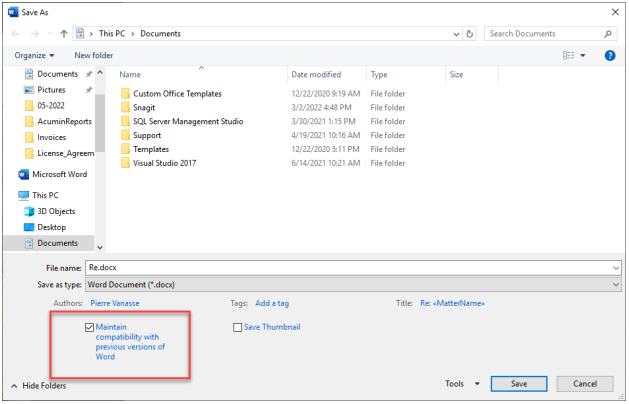Open the 05-2022 folder in sidebar

pyautogui.click(x=51, y=106)
